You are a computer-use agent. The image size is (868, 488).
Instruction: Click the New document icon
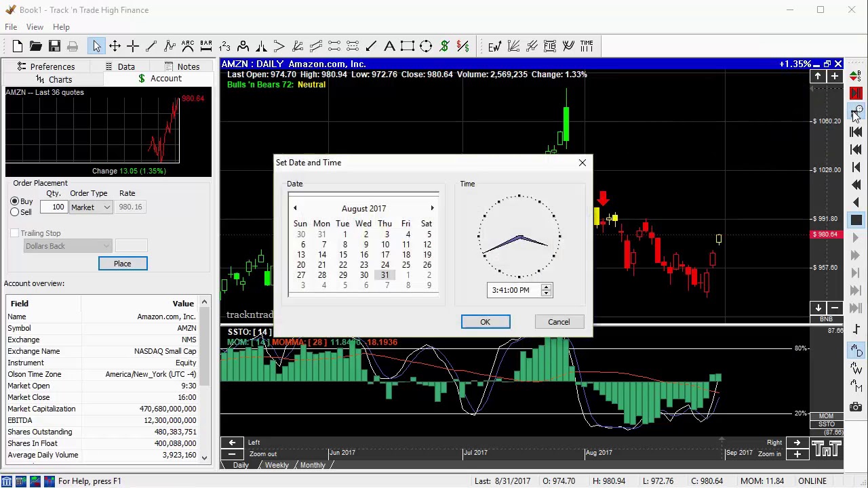(18, 46)
